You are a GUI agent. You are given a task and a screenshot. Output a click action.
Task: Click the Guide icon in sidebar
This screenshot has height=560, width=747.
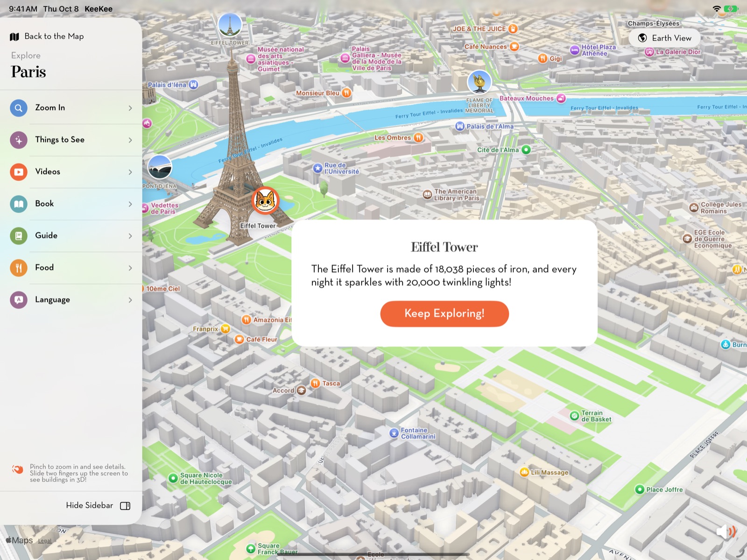pyautogui.click(x=19, y=236)
